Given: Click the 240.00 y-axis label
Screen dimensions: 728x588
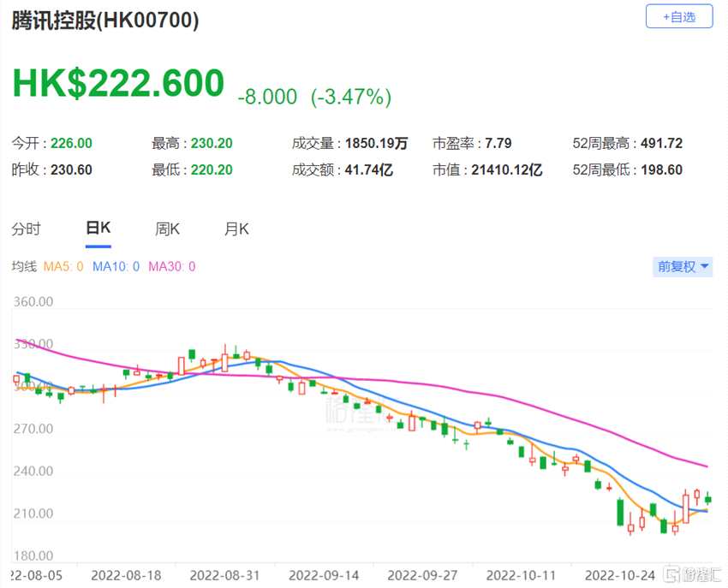Looking at the screenshot, I should [x=33, y=471].
